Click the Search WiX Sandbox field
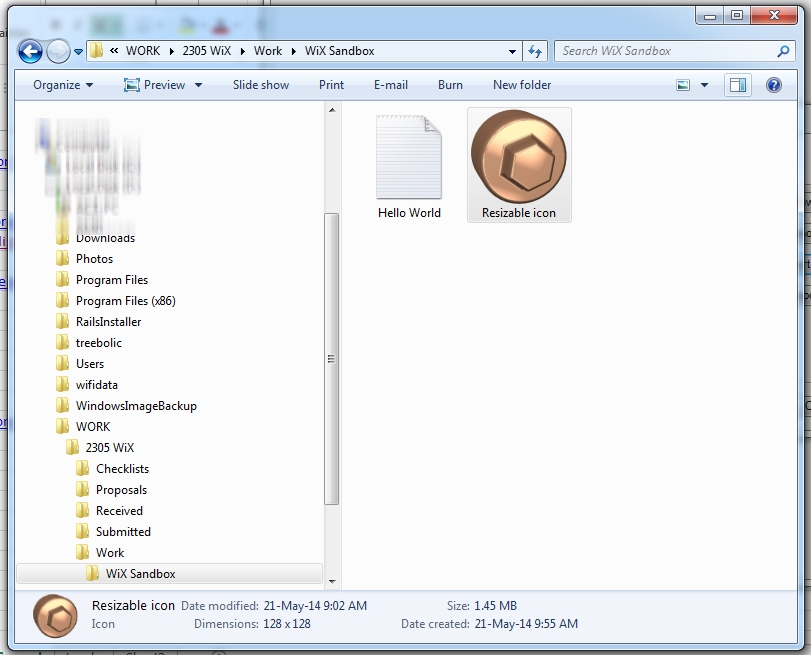The image size is (811, 655). click(x=665, y=51)
